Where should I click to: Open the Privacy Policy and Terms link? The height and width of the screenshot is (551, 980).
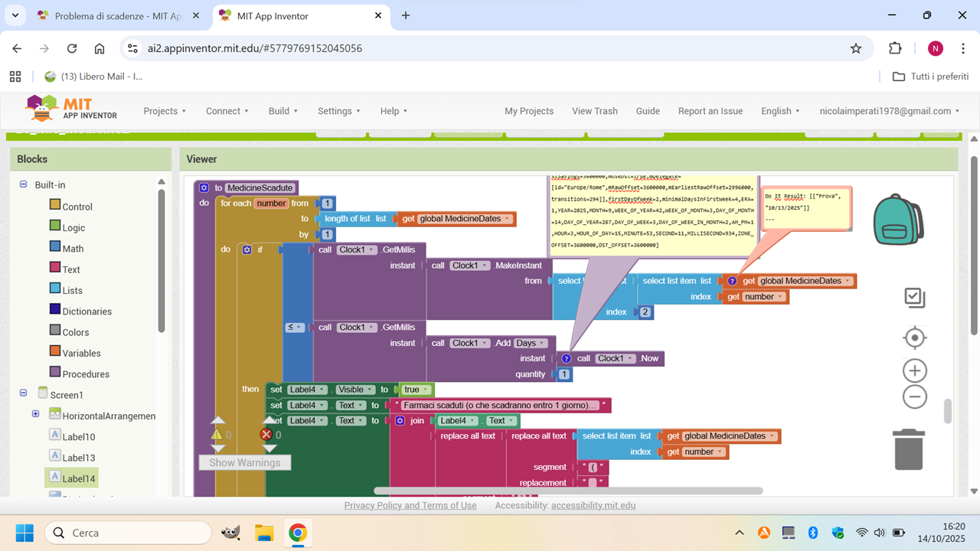click(410, 505)
